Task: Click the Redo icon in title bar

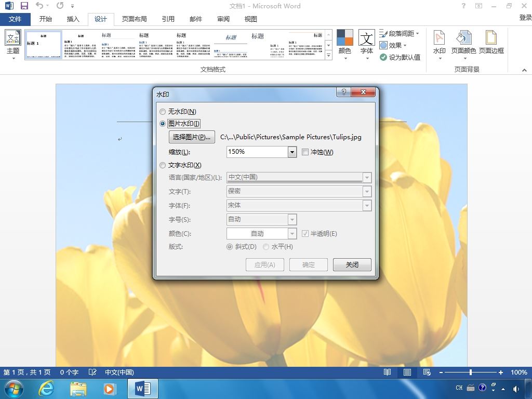Action: 60,5
